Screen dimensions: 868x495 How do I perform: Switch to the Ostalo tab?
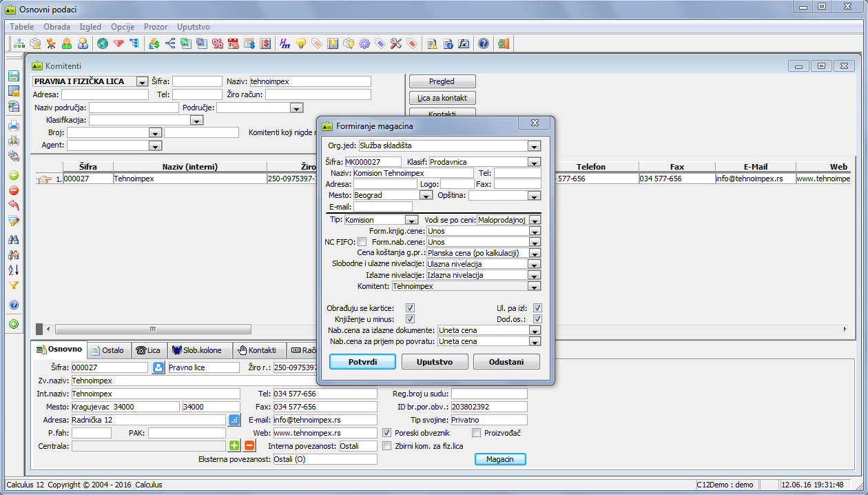[107, 350]
